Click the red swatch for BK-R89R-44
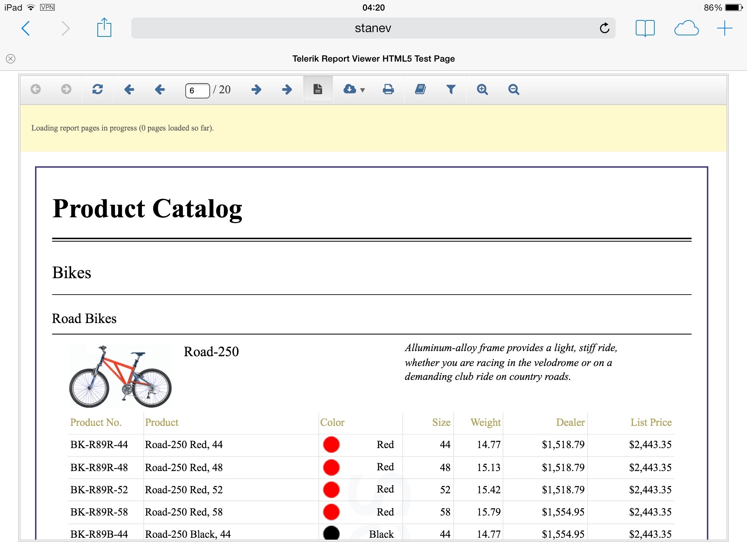This screenshot has width=747, height=560. [331, 444]
